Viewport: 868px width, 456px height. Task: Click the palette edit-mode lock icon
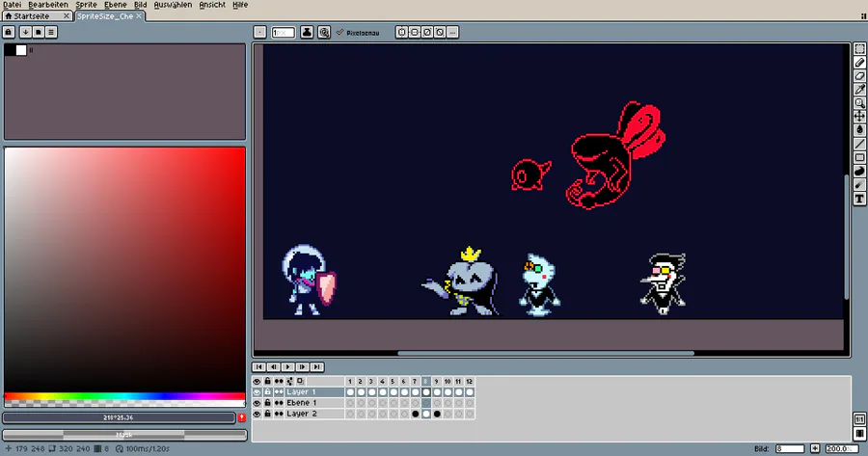9,32
